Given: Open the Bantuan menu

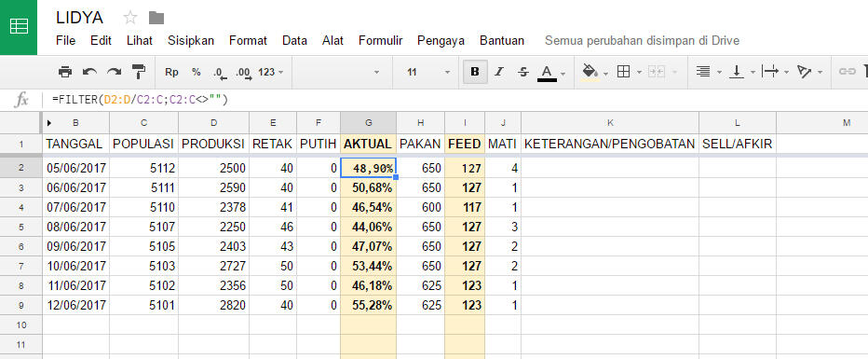Looking at the screenshot, I should click(x=502, y=40).
